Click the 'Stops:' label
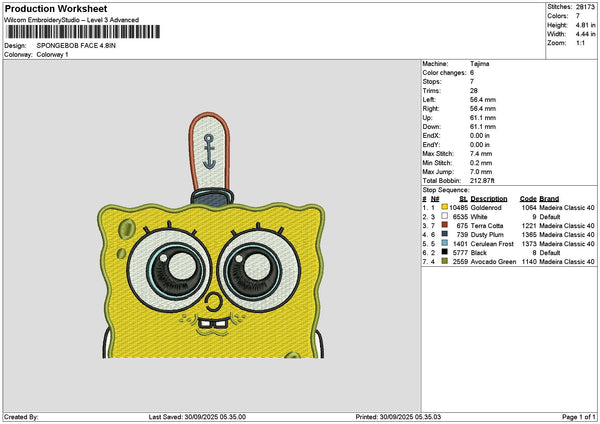Viewport: 600px width, 424px height. (x=432, y=82)
